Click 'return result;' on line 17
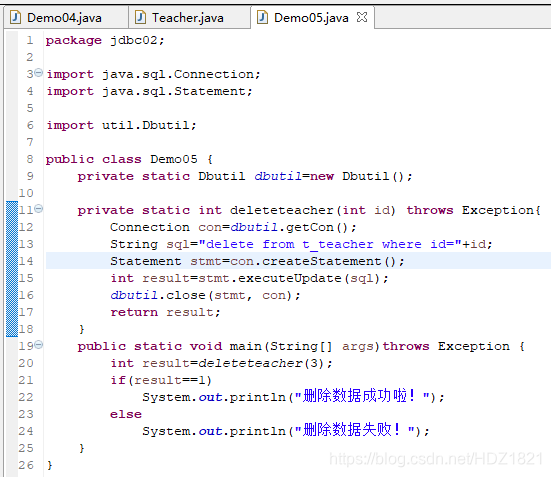The image size is (551, 477). click(x=165, y=312)
